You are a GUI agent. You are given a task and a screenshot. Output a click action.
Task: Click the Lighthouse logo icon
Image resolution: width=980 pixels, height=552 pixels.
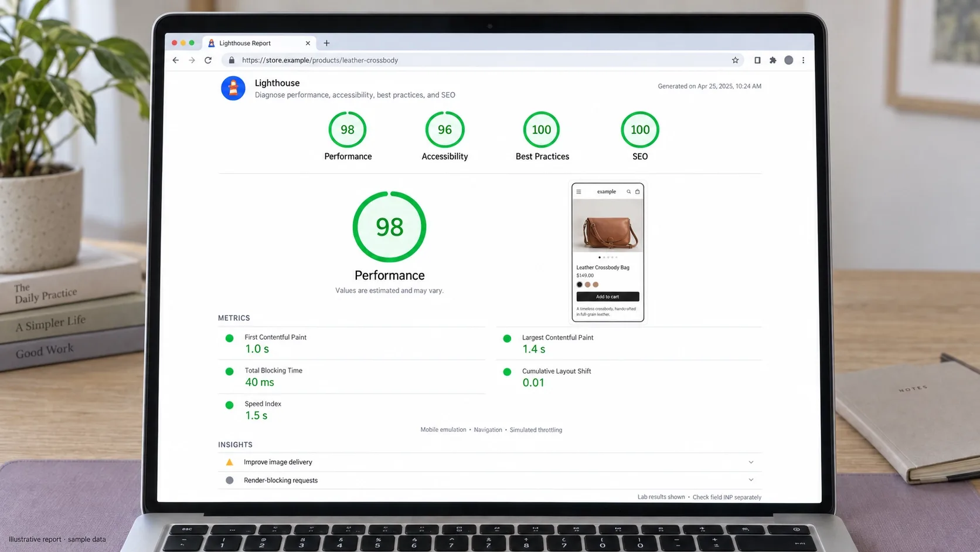[x=233, y=89]
